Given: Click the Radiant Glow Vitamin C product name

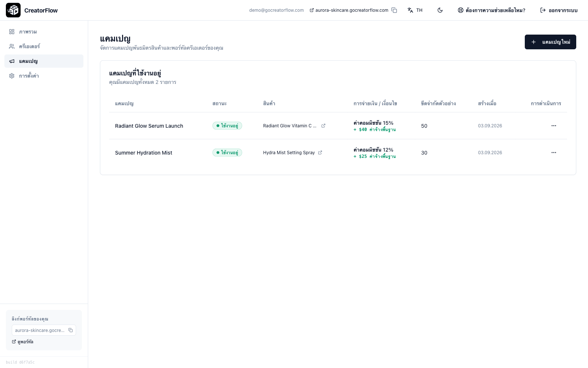Looking at the screenshot, I should 290,126.
